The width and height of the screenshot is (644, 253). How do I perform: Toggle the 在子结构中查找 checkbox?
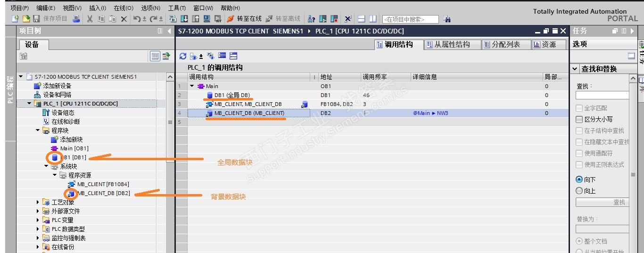point(579,131)
